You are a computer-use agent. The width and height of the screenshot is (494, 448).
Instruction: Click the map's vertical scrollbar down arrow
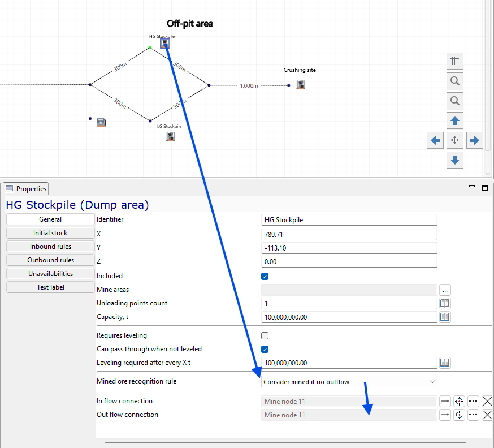tap(488, 174)
